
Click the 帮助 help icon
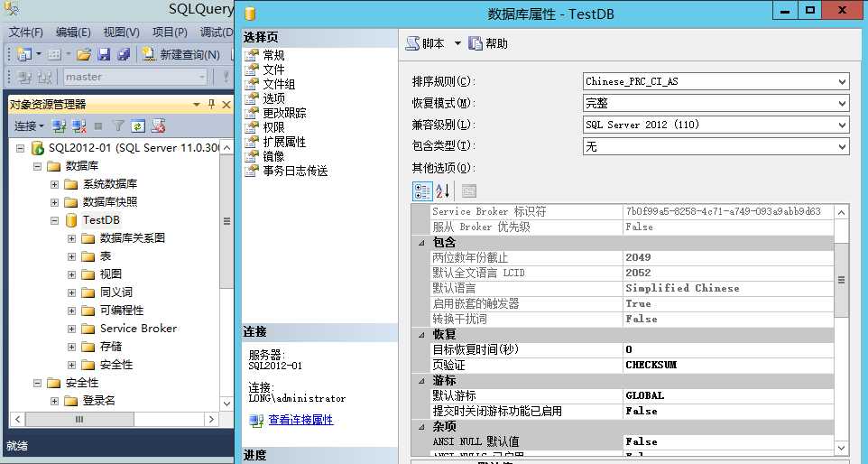click(475, 43)
